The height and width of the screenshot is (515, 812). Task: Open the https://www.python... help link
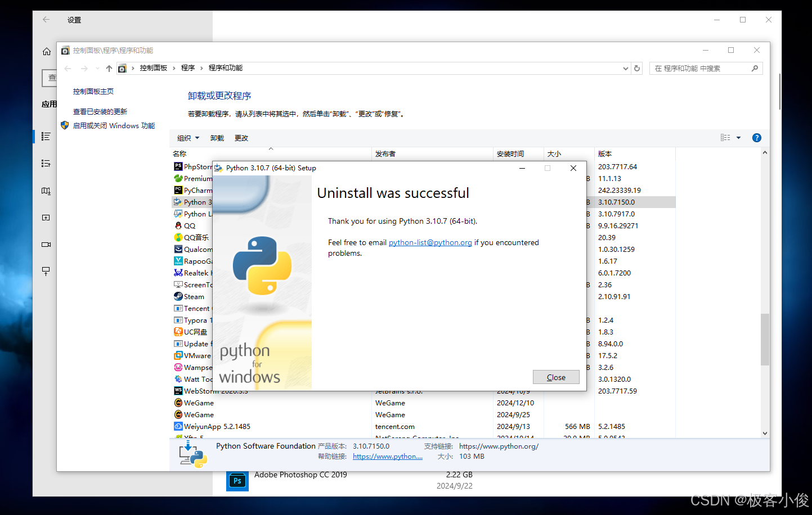[x=388, y=456]
